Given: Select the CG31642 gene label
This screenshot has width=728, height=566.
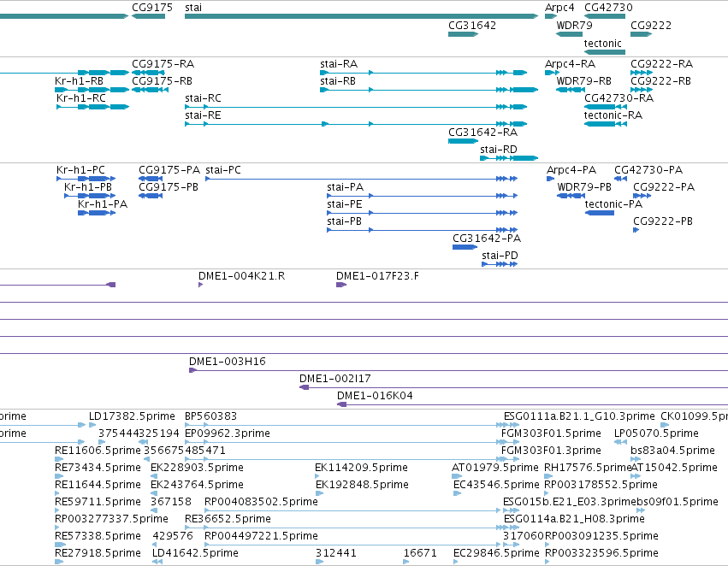Looking at the screenshot, I should [472, 26].
